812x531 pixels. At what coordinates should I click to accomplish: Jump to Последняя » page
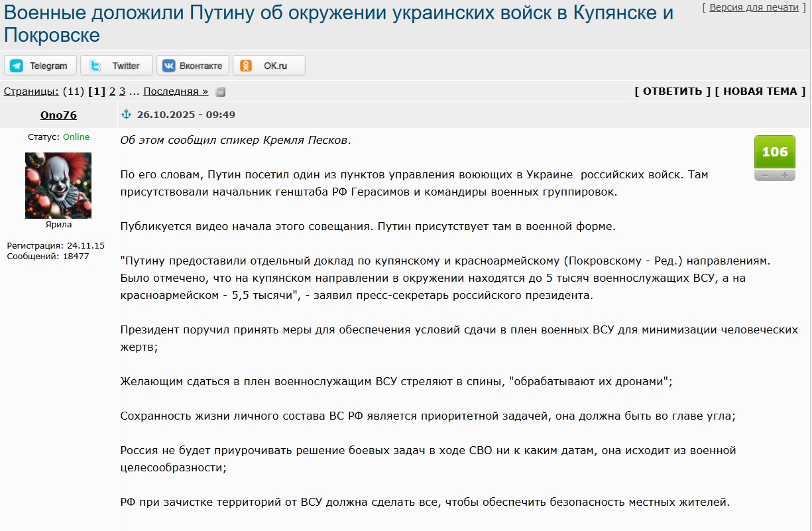pyautogui.click(x=176, y=91)
